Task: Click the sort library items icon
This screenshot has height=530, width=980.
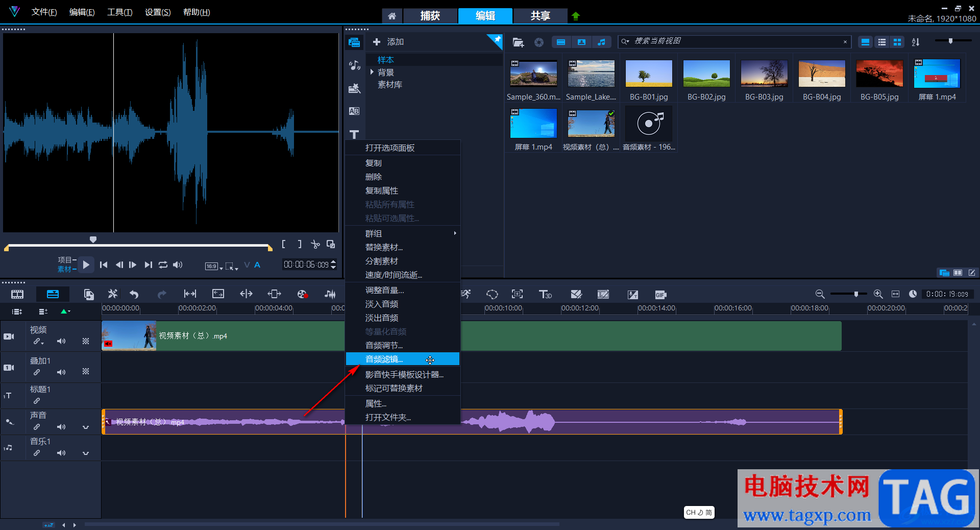Action: (916, 42)
